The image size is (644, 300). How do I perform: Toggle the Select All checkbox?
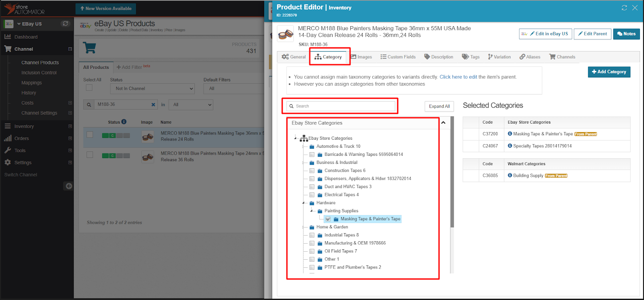[89, 87]
